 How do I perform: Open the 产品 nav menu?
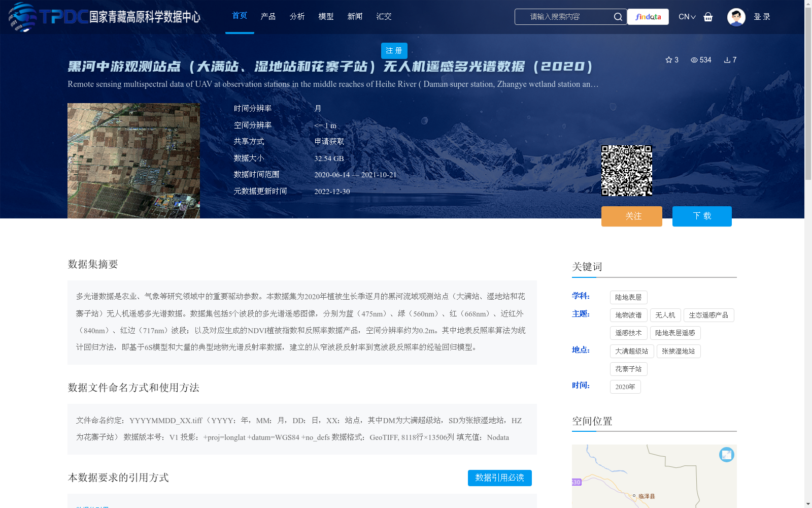268,17
